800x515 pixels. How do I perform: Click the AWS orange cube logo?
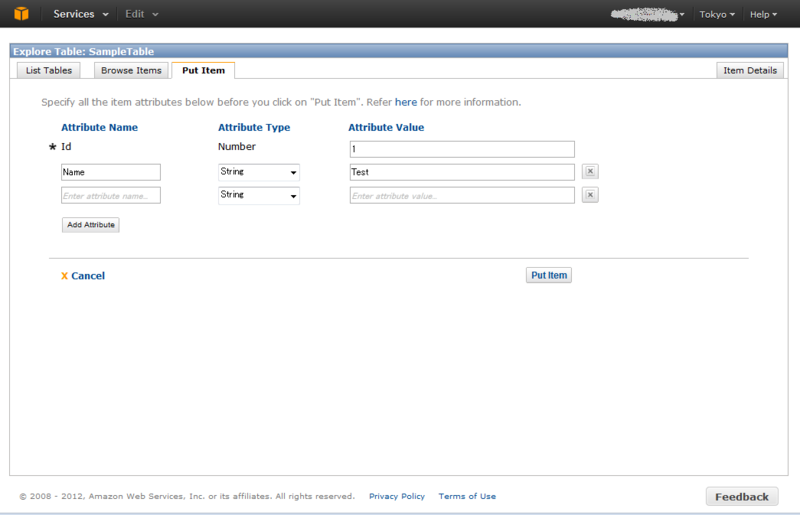click(x=21, y=14)
